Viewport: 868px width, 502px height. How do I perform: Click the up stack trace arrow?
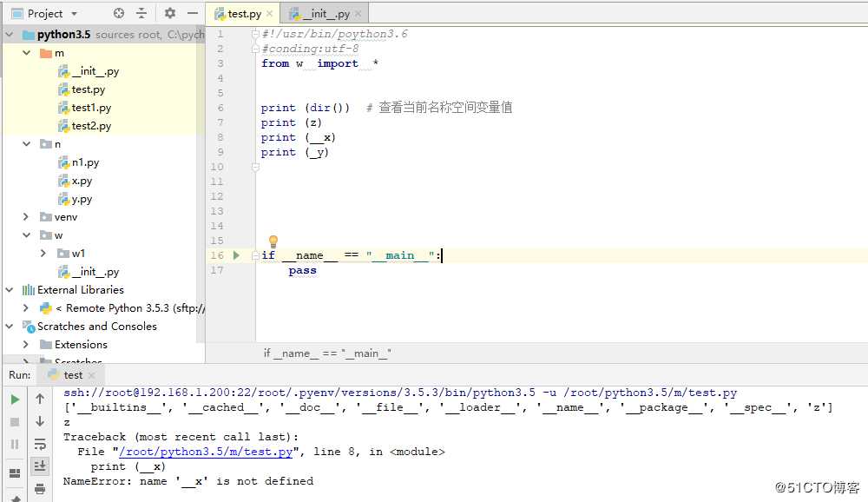tap(40, 399)
